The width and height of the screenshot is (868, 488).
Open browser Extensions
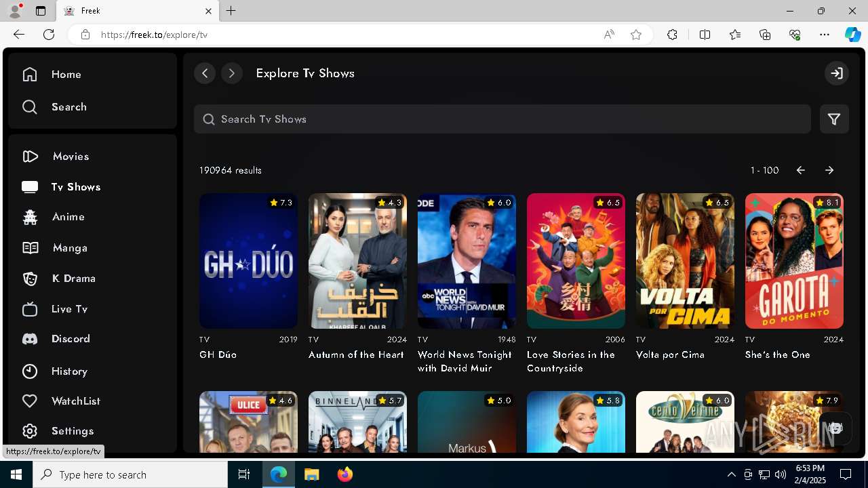(x=672, y=35)
